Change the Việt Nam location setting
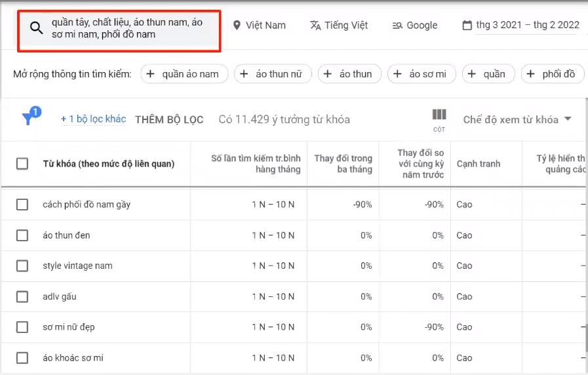588x375 pixels. tap(259, 25)
